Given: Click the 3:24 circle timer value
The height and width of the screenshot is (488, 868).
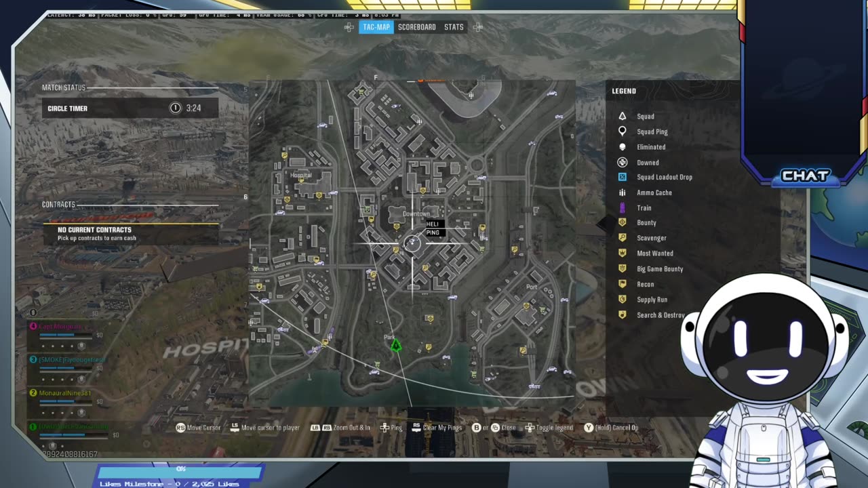Looking at the screenshot, I should coord(193,108).
